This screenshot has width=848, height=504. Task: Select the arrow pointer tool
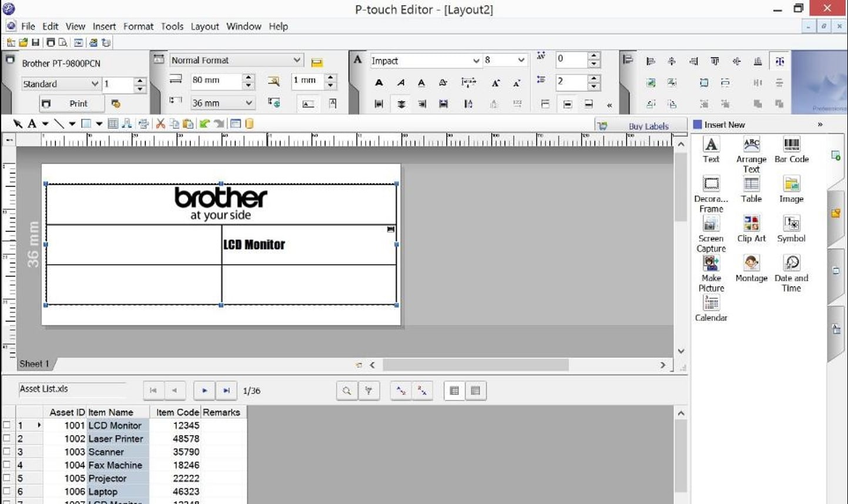coord(18,123)
